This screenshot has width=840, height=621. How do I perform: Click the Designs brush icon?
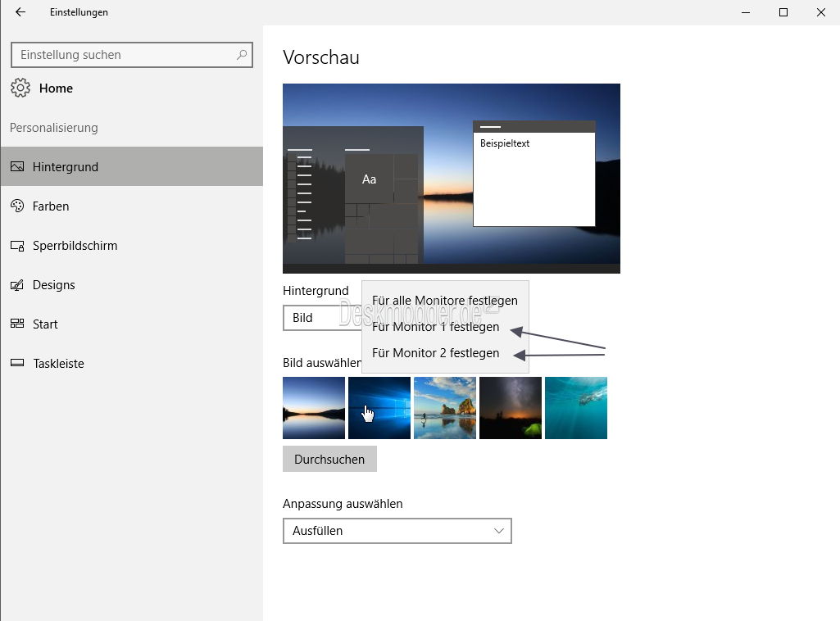point(17,285)
